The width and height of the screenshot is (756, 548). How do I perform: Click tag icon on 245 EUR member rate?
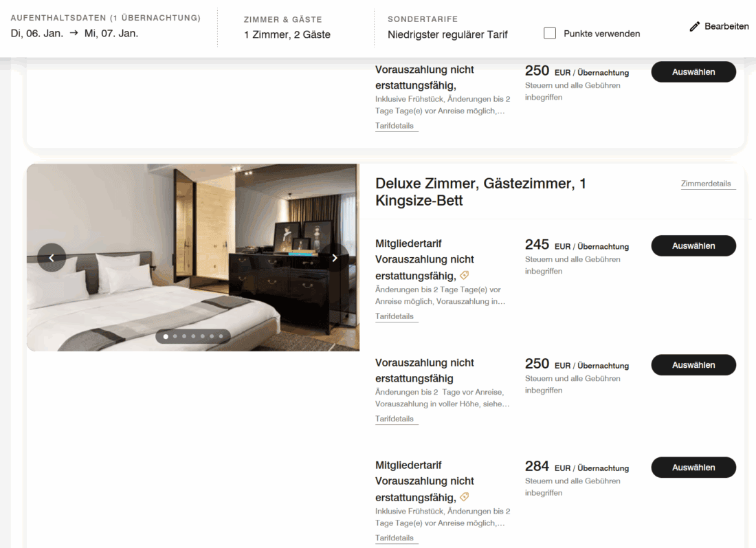pyautogui.click(x=465, y=275)
